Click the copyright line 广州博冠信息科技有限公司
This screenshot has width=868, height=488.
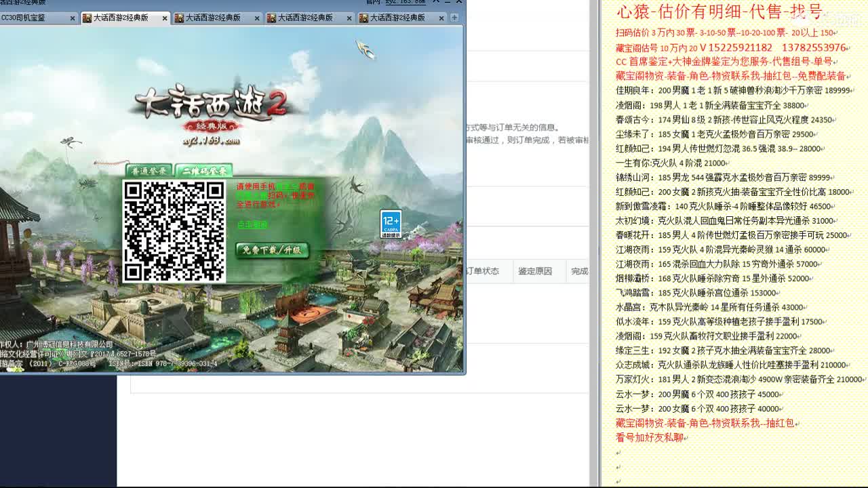point(56,344)
